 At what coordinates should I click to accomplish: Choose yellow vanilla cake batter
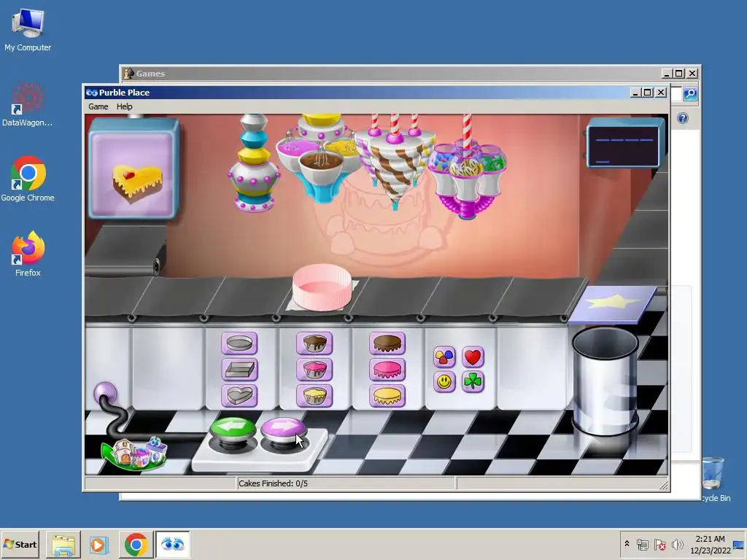click(x=314, y=395)
